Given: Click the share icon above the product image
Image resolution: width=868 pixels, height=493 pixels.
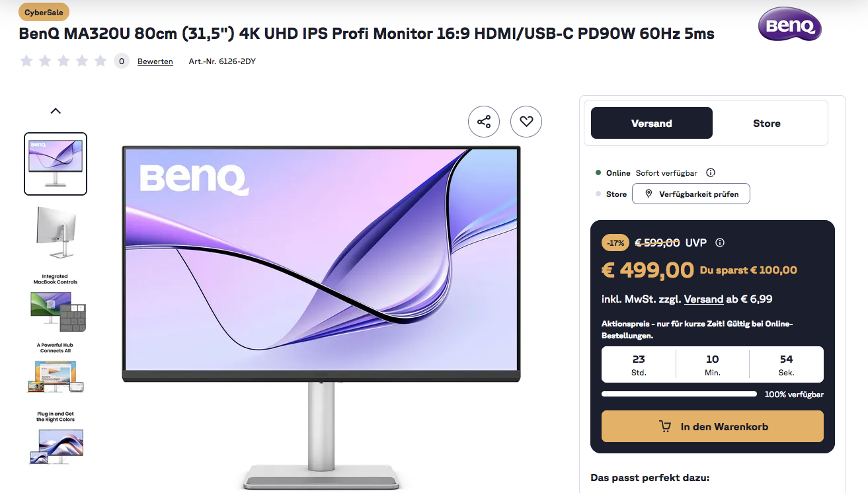Looking at the screenshot, I should (484, 122).
